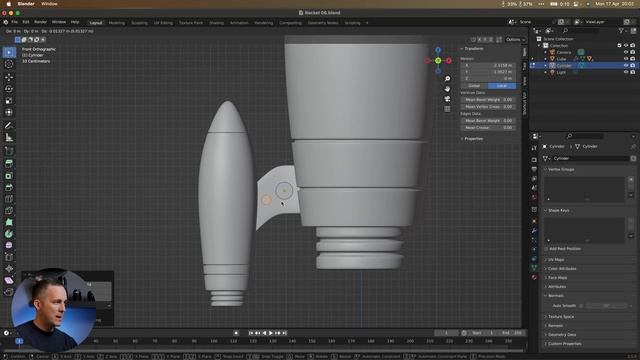Select the Loop Cut tool
The image size is (640, 360).
[9, 199]
